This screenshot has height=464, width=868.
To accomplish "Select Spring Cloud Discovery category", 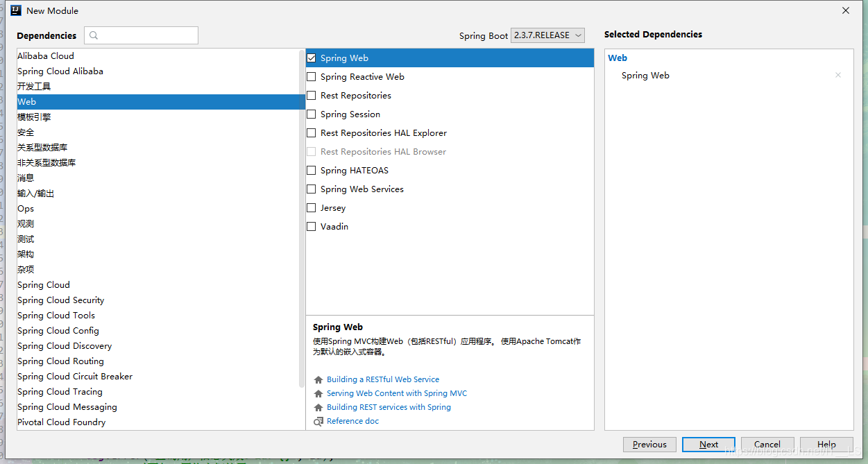I will point(158,346).
